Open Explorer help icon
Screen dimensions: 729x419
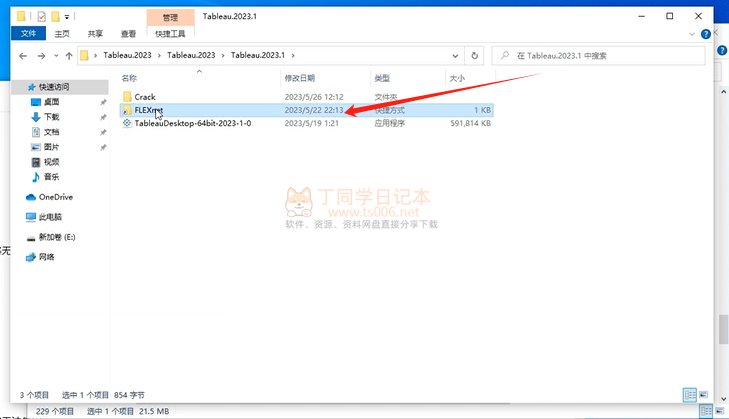pyautogui.click(x=706, y=34)
